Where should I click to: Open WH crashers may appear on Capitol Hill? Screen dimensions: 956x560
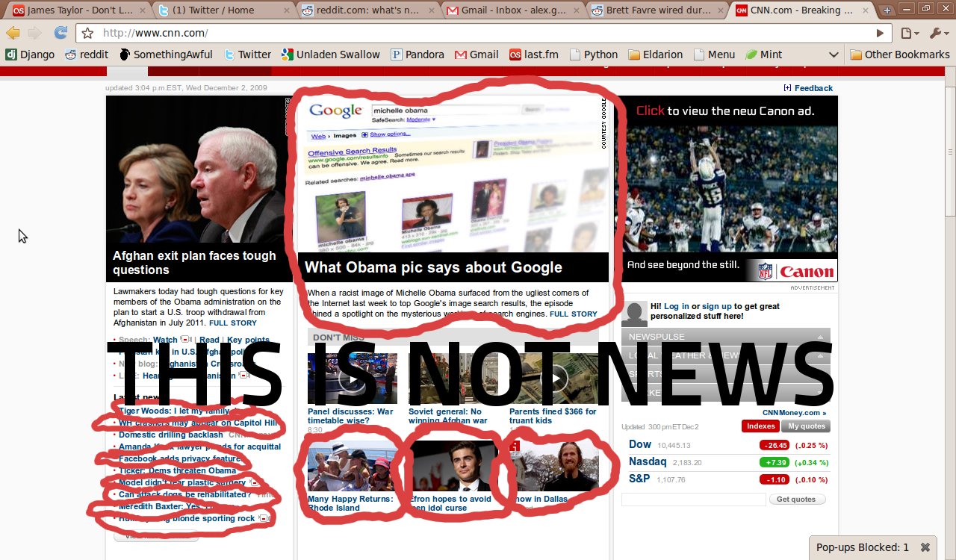point(198,423)
